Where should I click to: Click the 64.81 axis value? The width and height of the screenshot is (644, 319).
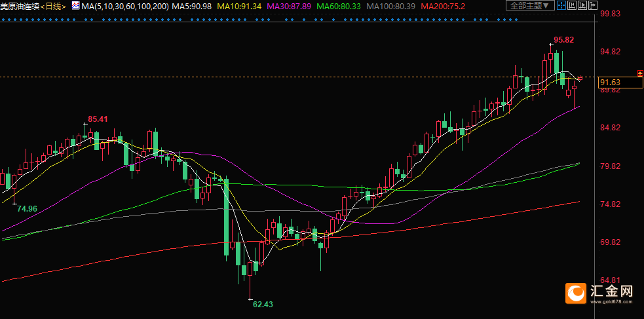[611, 281]
